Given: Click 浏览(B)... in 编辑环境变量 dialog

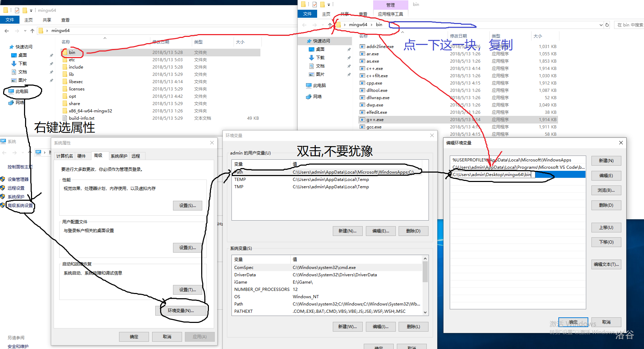Looking at the screenshot, I should [x=606, y=190].
